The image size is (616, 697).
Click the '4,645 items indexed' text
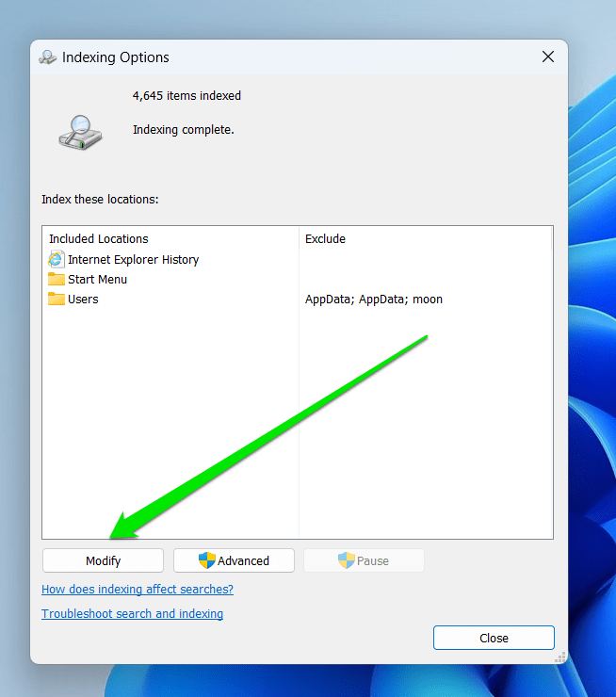pos(186,95)
